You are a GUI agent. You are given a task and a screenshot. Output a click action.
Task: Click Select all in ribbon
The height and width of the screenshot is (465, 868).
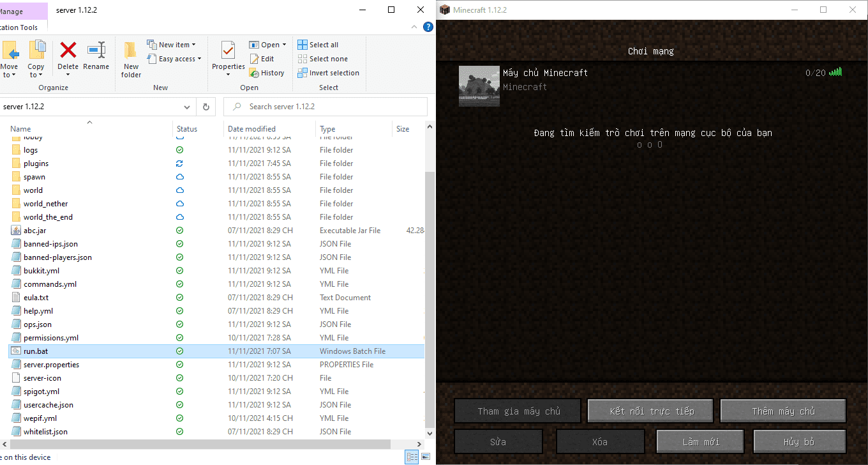pos(318,45)
